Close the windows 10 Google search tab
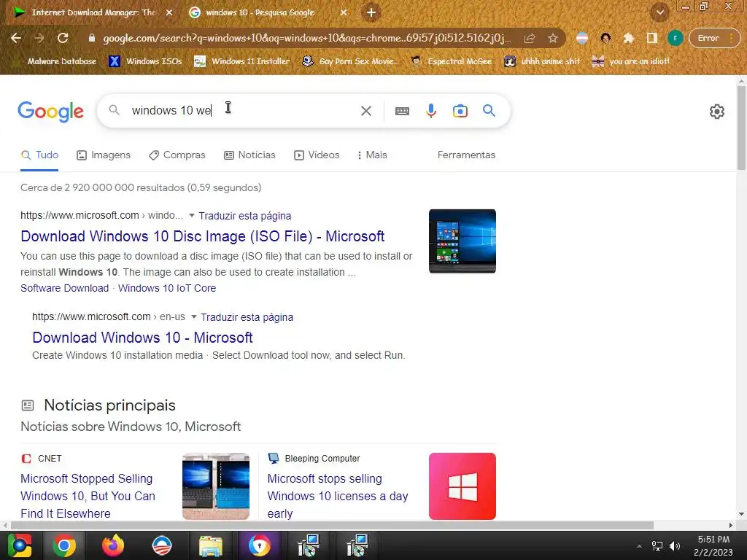 point(344,12)
